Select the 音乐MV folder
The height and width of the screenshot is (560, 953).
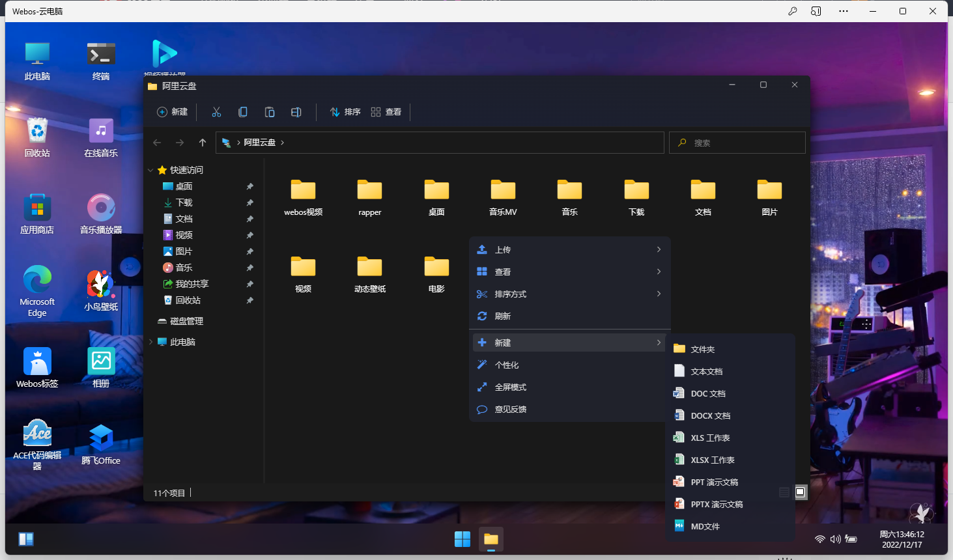pyautogui.click(x=503, y=197)
